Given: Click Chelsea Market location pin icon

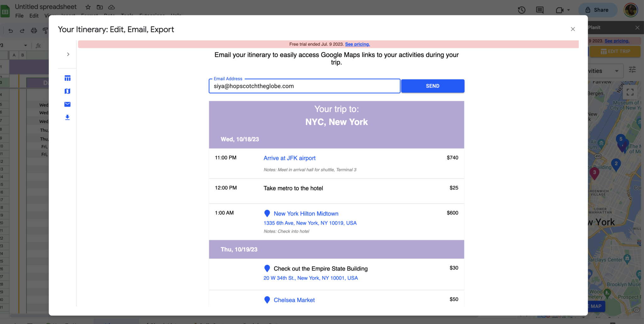Looking at the screenshot, I should tap(267, 300).
